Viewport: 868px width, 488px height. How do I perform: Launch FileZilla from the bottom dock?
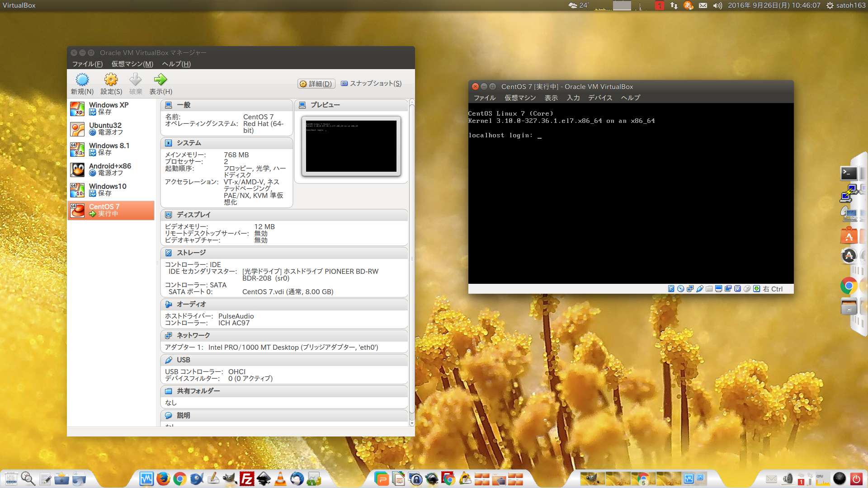click(247, 479)
